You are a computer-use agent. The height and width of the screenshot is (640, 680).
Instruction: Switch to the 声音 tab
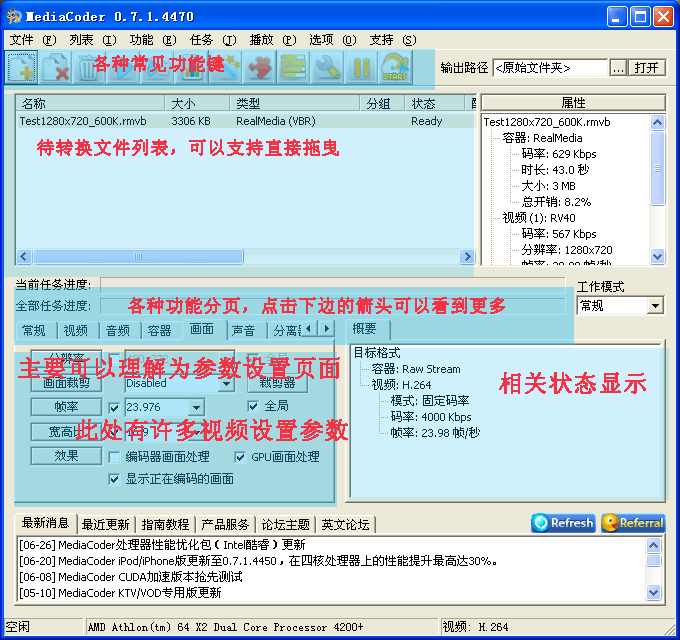(x=243, y=331)
